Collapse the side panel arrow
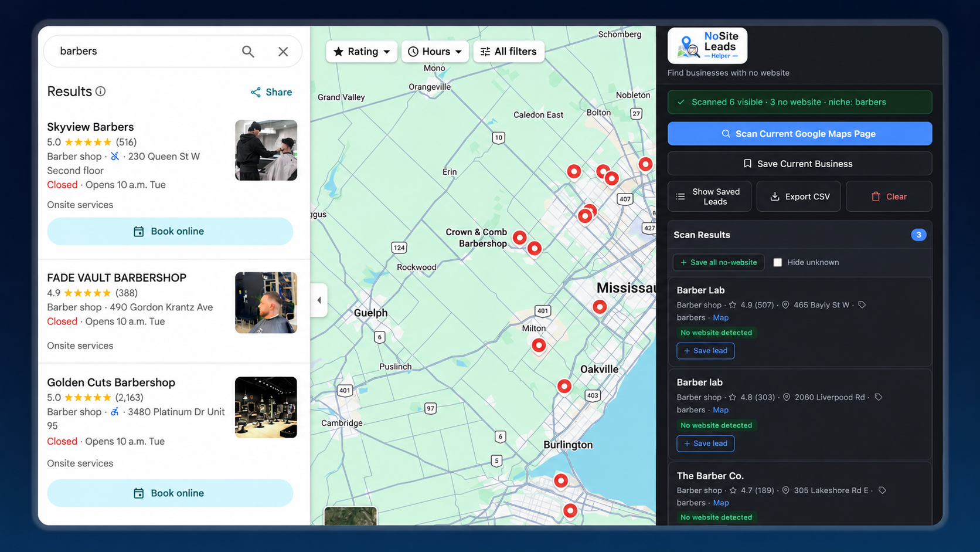980x552 pixels. click(x=319, y=300)
